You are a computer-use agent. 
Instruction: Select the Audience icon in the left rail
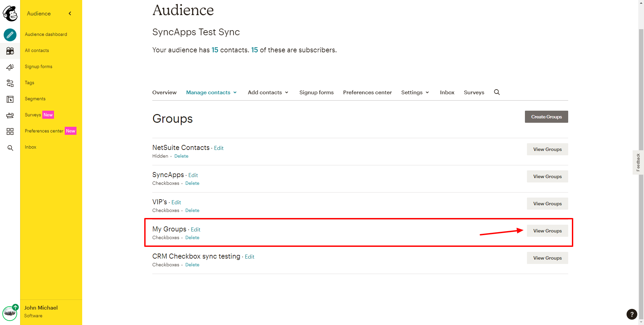[10, 51]
